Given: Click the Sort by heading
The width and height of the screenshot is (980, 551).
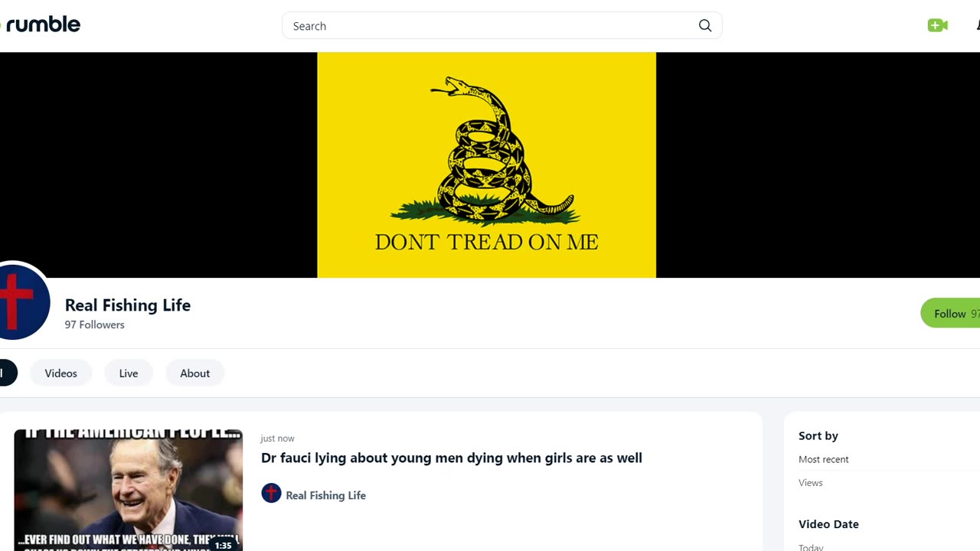Looking at the screenshot, I should coord(818,435).
